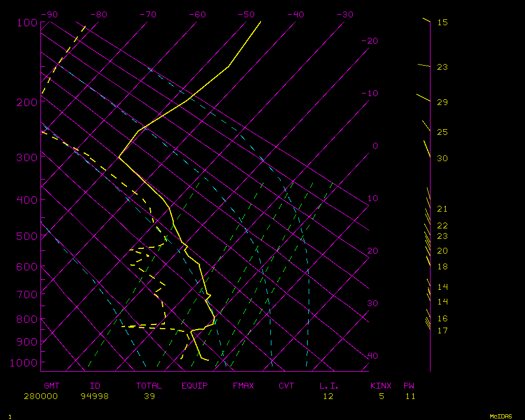
Task: Click the 40 degree isotherm label
Action: pyautogui.click(x=372, y=356)
